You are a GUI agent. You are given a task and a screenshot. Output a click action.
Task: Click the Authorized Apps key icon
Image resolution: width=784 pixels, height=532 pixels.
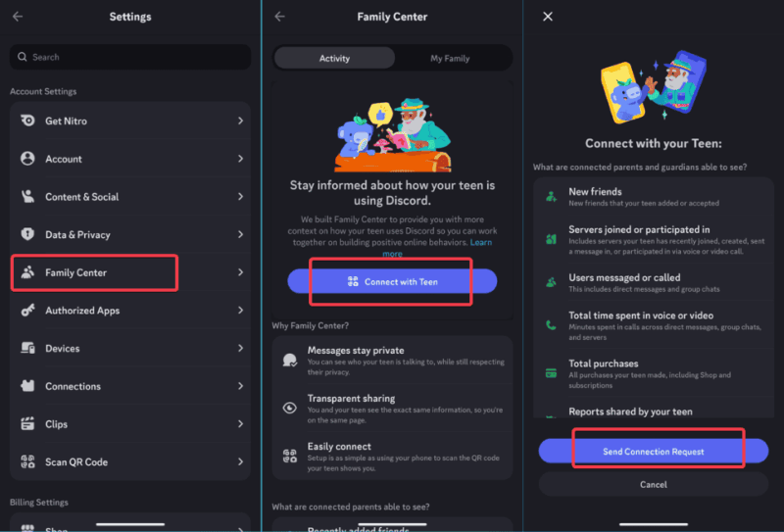tap(27, 310)
